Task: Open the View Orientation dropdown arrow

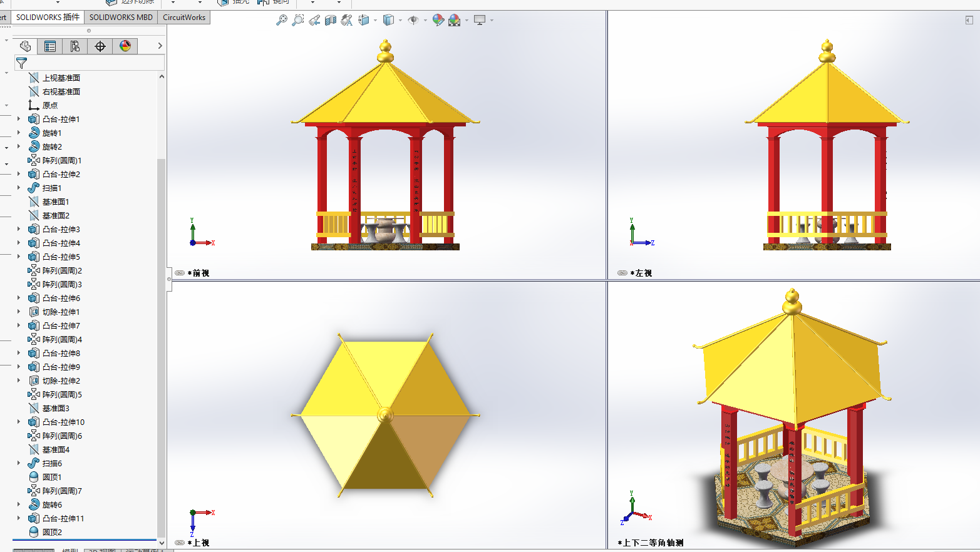Action: pyautogui.click(x=375, y=21)
